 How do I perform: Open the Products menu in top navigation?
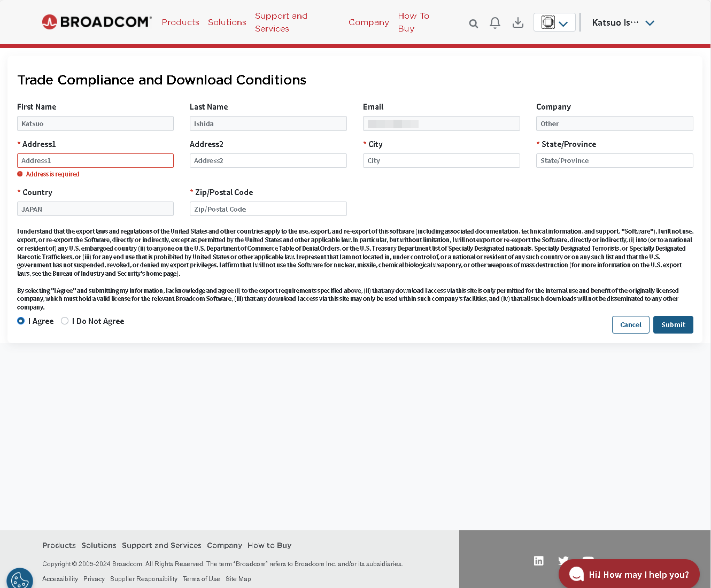click(181, 22)
